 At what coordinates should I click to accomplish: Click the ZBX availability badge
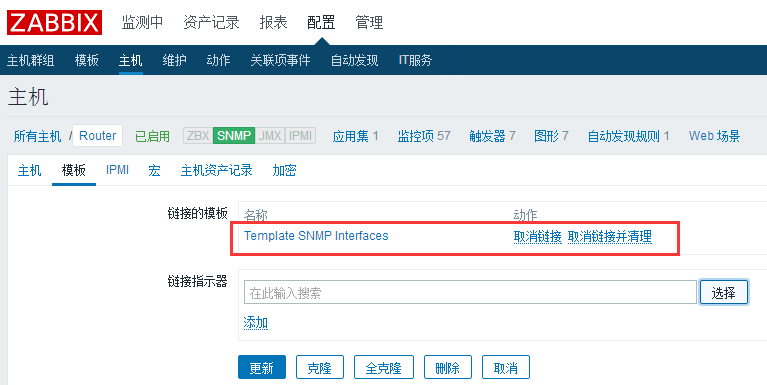pyautogui.click(x=198, y=136)
